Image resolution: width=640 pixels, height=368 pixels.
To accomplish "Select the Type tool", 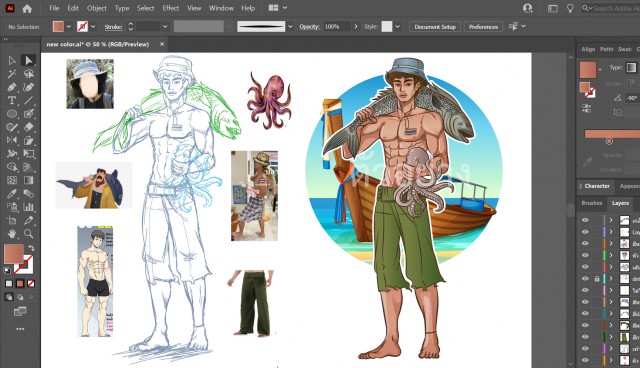I will [12, 100].
